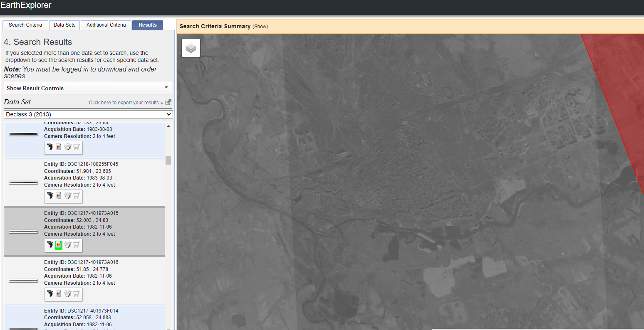This screenshot has width=644, height=330.
Task: Add D3C1217-401973A015 to order cart
Action: coord(77,245)
